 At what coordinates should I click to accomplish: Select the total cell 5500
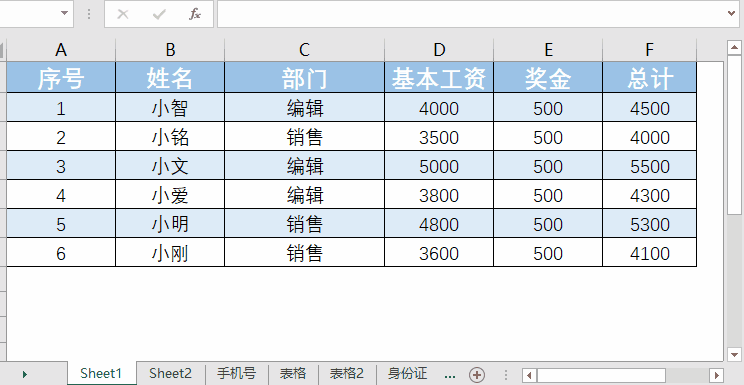coord(650,166)
